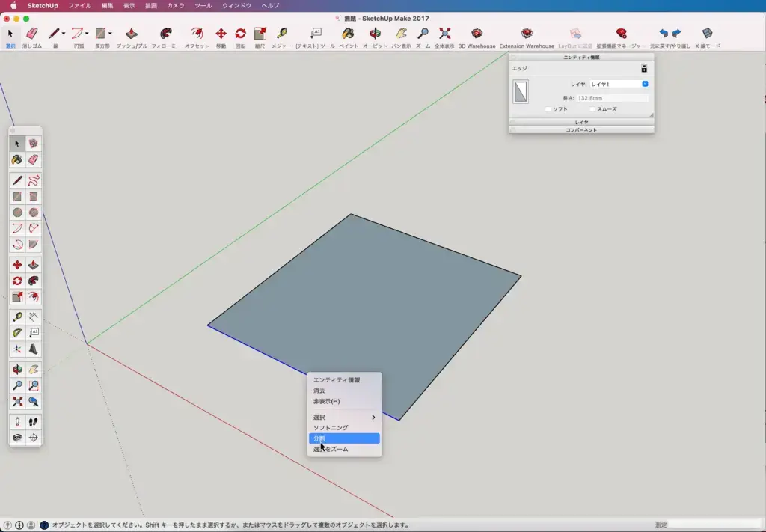Enable the スムーズ checkbox
Screen dimensions: 766x532
(592, 109)
